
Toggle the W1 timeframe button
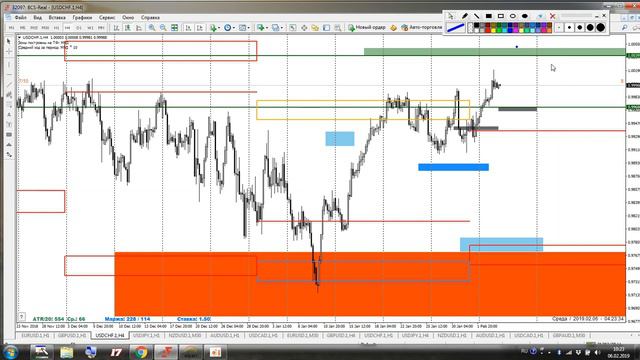pos(90,28)
